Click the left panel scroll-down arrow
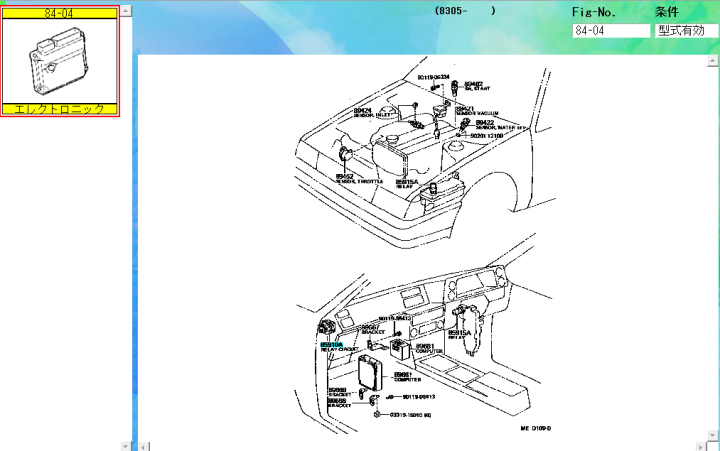This screenshot has height=451, width=720. pos(125,444)
